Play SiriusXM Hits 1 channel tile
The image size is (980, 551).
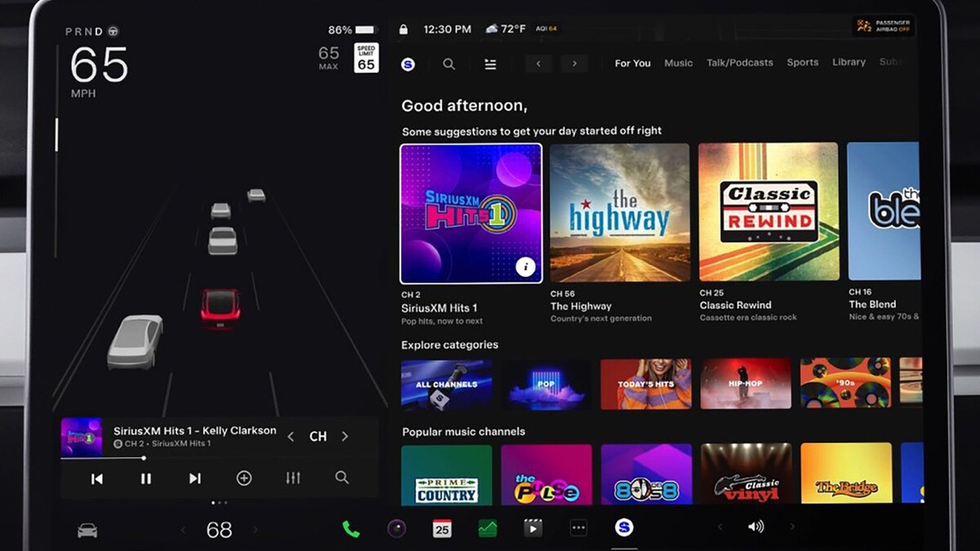[x=471, y=214]
